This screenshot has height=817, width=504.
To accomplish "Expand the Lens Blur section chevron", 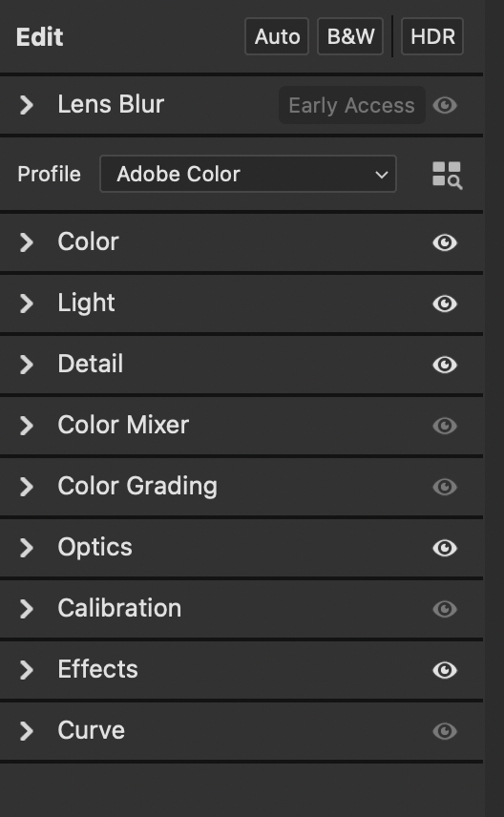I will (x=27, y=105).
